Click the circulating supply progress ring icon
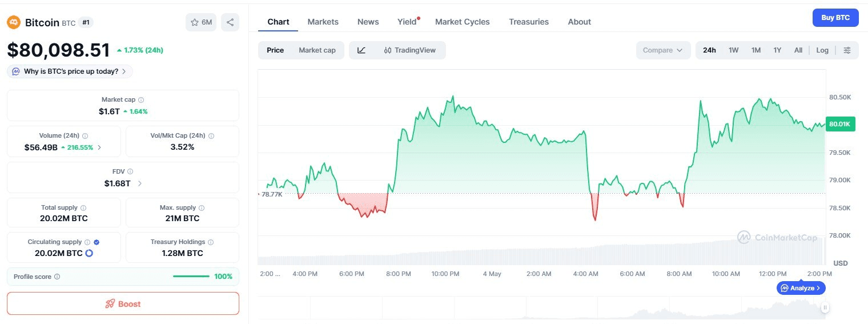868x324 pixels. click(x=89, y=253)
